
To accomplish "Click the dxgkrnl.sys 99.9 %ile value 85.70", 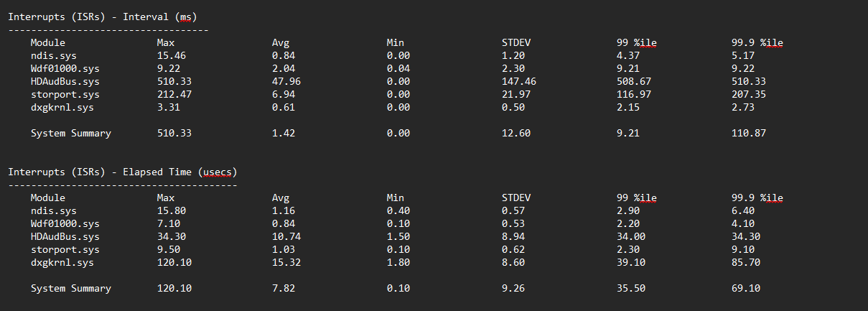I will coord(745,262).
